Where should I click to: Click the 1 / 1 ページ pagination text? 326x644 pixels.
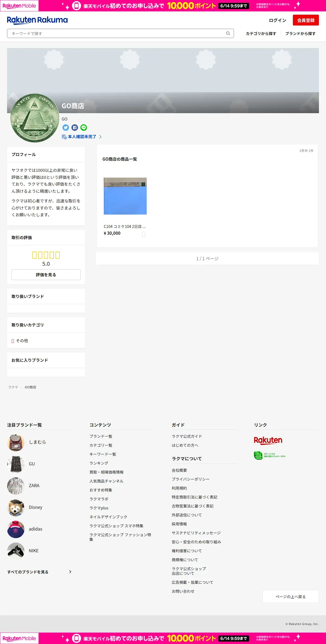(x=207, y=259)
